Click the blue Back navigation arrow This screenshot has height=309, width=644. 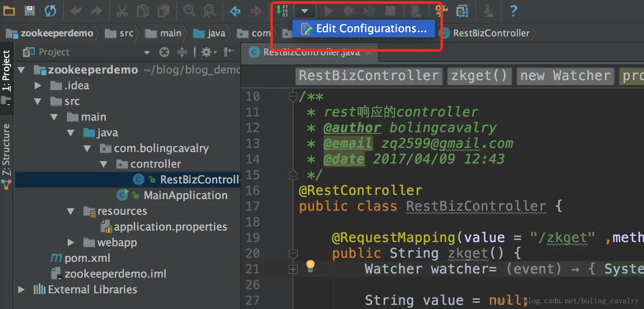pyautogui.click(x=235, y=11)
